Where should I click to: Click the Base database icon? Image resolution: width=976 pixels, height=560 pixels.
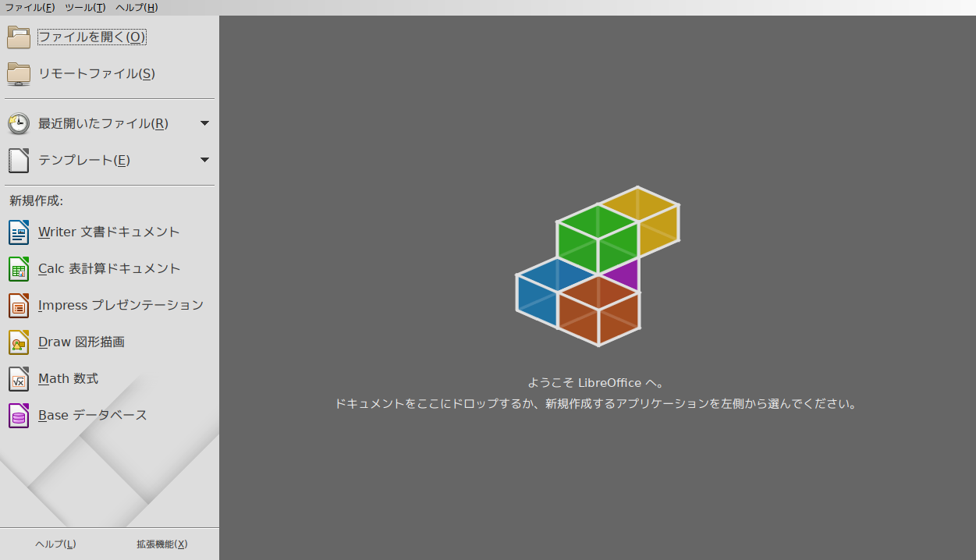pos(19,416)
